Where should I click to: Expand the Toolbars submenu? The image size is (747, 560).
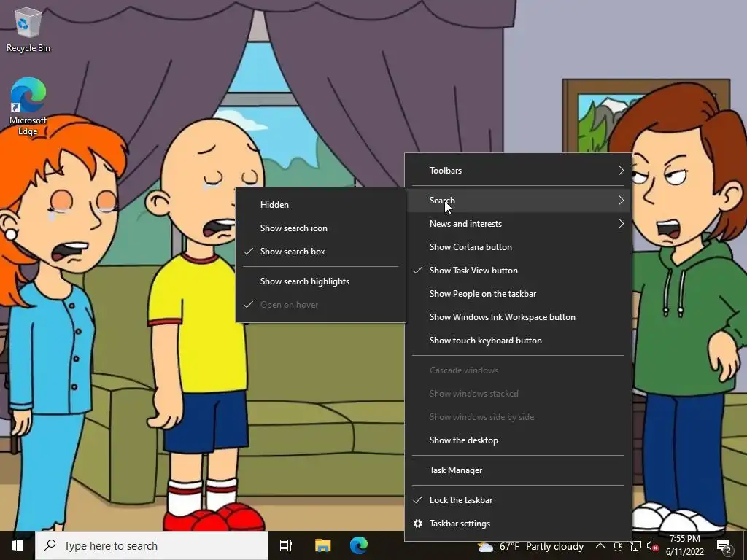pos(519,171)
